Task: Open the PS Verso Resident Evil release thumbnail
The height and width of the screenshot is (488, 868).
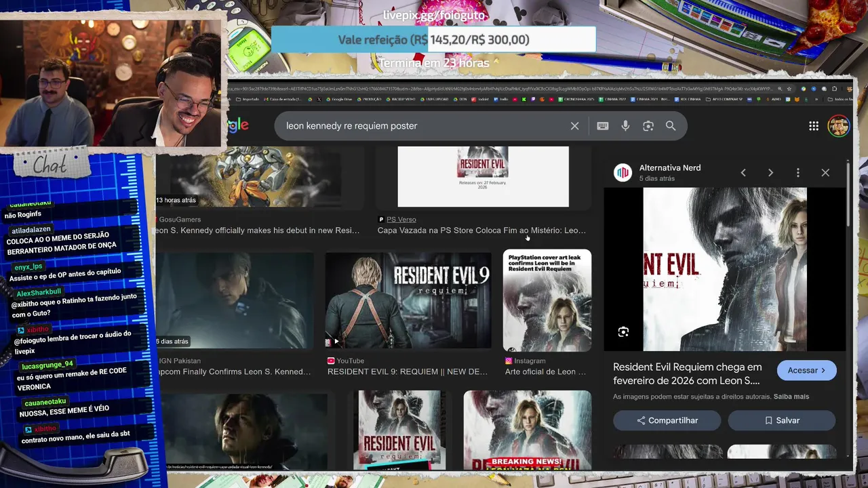Action: 483,176
